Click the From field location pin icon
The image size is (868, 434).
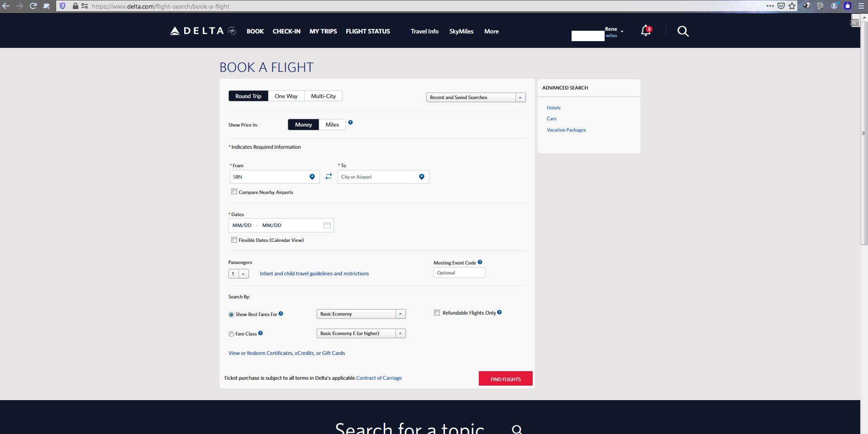coord(312,177)
